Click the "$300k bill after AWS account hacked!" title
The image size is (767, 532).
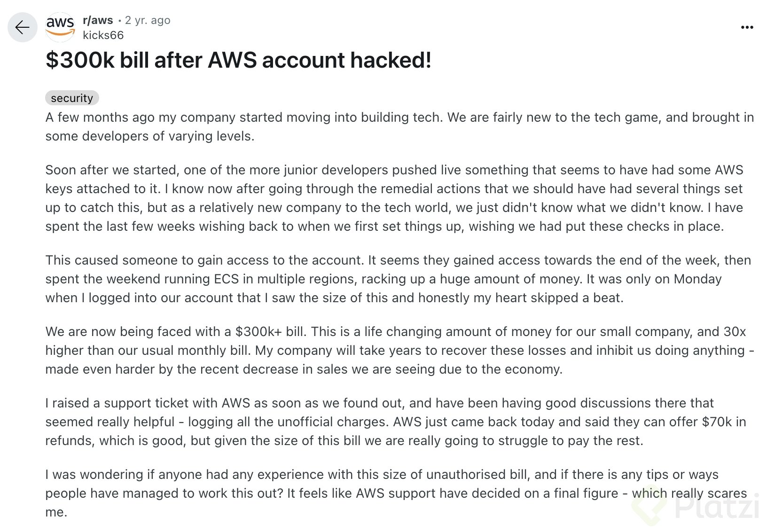pos(238,60)
